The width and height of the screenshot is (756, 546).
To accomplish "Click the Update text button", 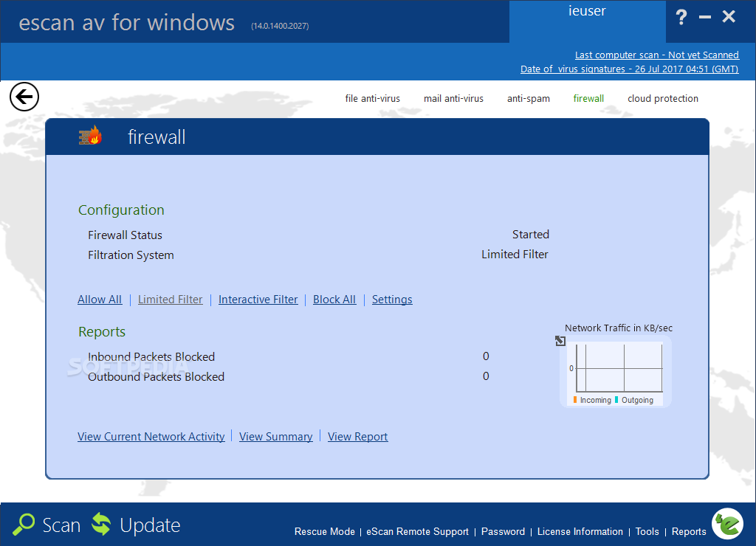I will pos(150,525).
